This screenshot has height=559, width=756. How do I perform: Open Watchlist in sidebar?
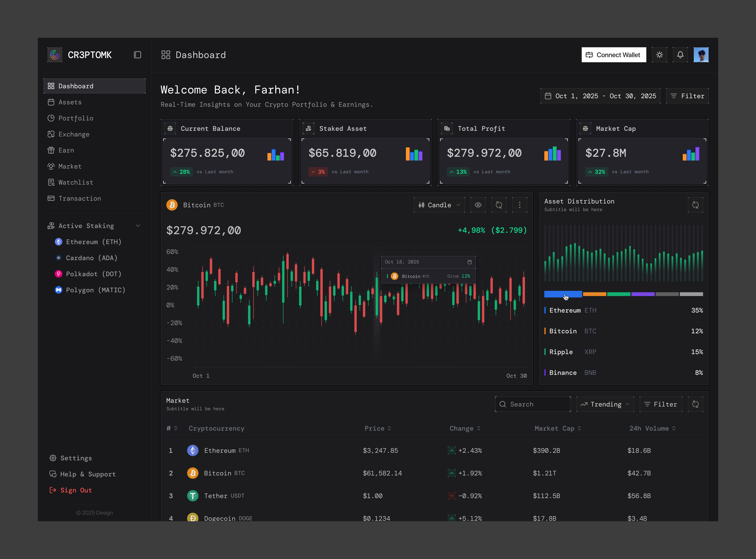94,182
